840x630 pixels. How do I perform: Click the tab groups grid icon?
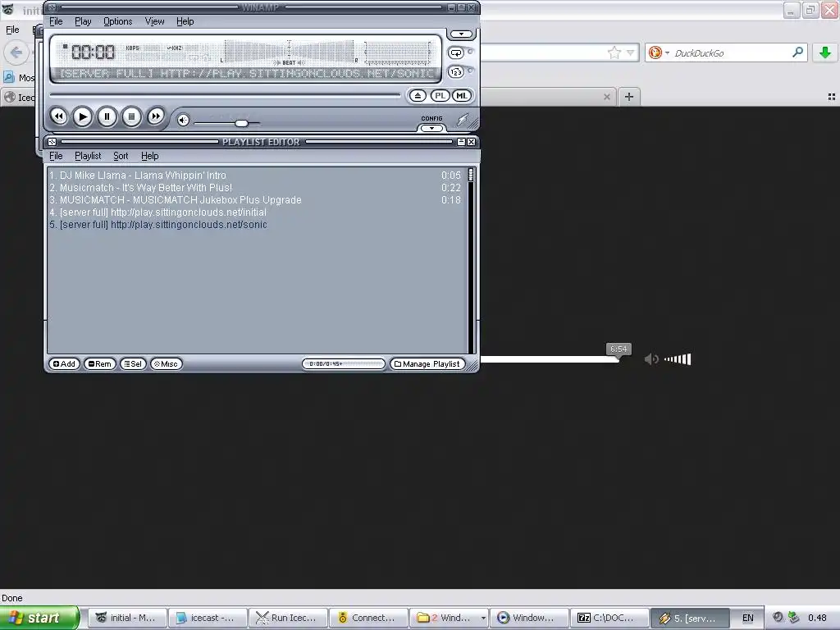coord(832,97)
